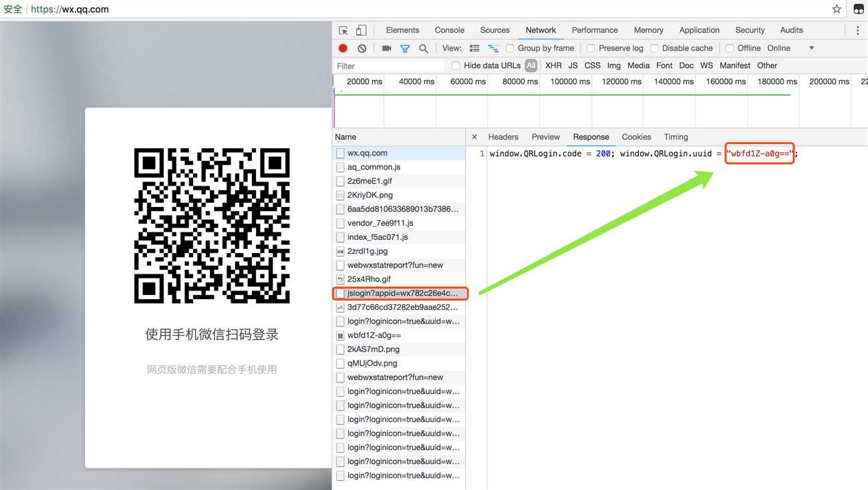This screenshot has width=868, height=490.
Task: Switch to the Elements tab
Action: point(402,30)
